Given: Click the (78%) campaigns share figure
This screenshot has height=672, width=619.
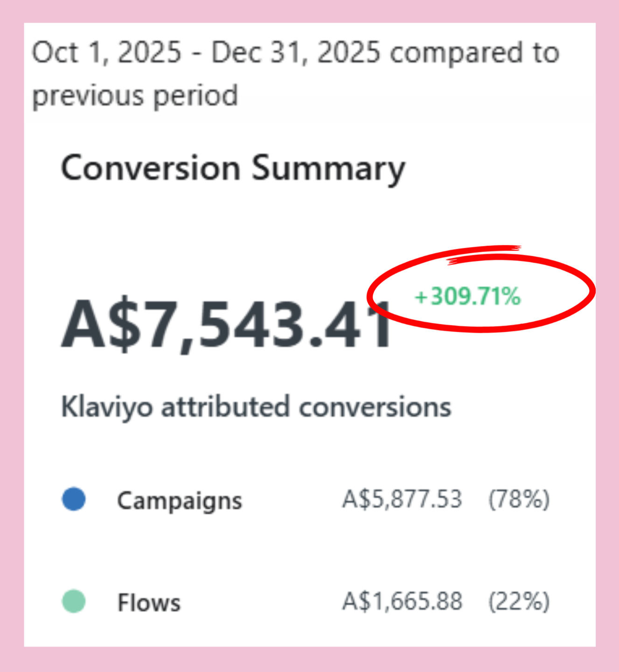Looking at the screenshot, I should tap(519, 499).
